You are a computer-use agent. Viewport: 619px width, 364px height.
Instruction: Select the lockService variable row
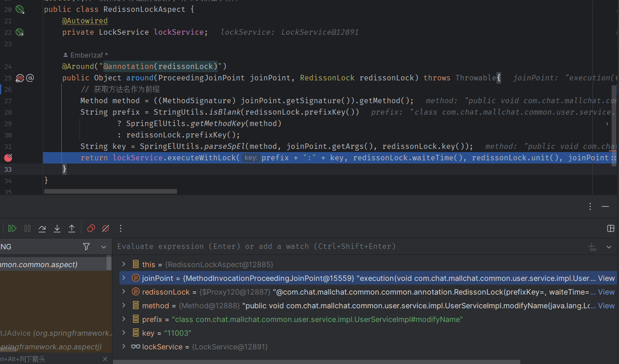tap(366, 347)
